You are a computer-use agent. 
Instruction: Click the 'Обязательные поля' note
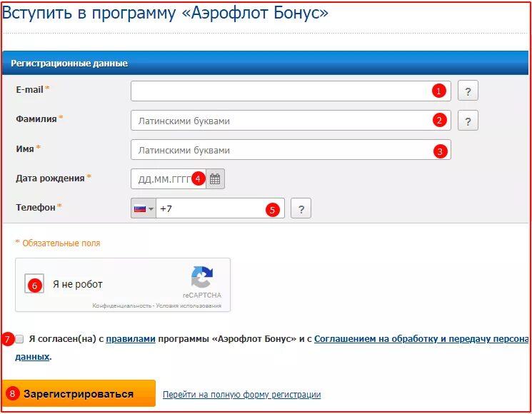58,243
